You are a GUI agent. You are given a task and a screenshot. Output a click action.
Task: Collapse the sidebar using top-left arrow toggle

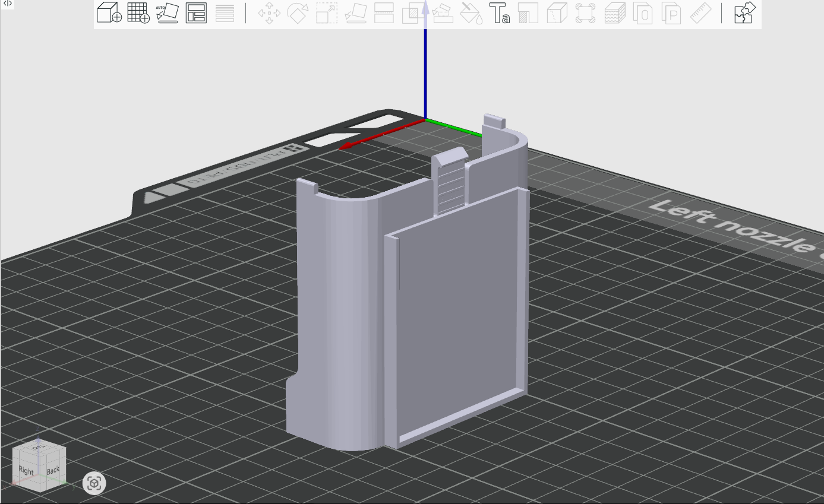[x=8, y=4]
